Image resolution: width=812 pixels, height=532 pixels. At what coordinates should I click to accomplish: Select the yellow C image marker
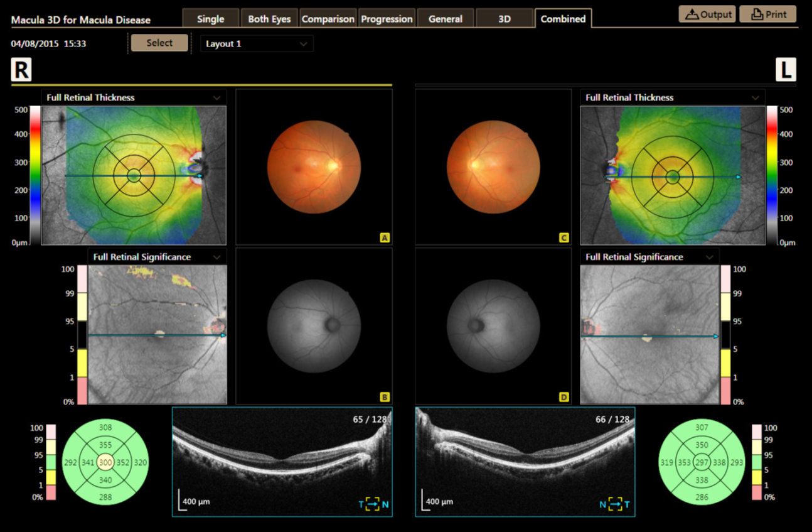[564, 237]
